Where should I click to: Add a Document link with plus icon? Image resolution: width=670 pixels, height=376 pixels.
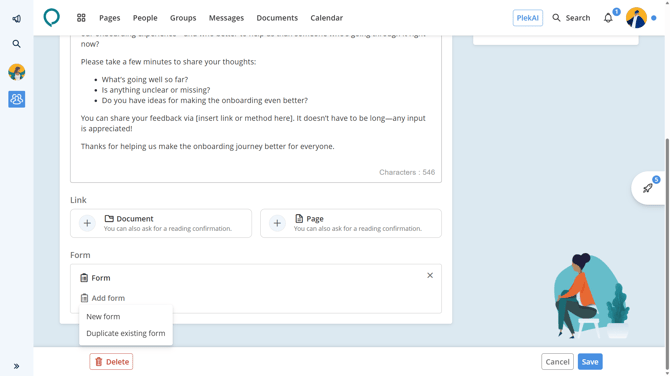click(87, 223)
